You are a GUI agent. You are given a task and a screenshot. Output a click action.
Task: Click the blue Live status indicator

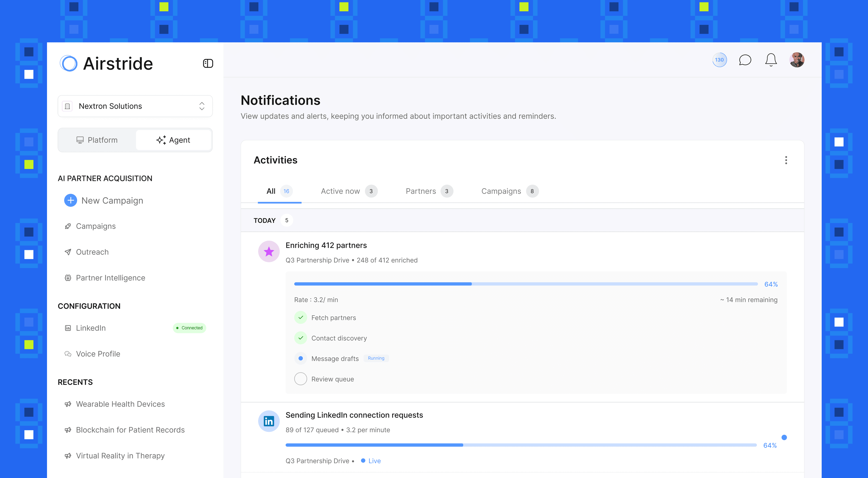click(371, 461)
